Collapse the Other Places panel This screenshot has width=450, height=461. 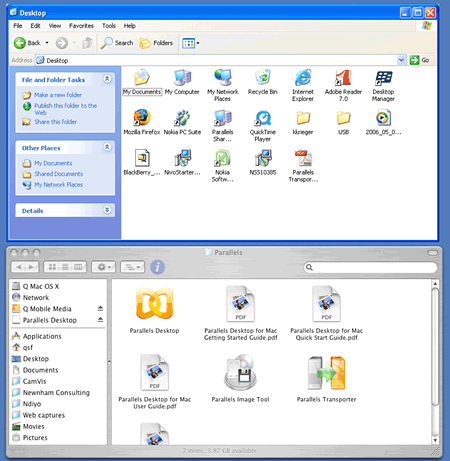click(107, 147)
